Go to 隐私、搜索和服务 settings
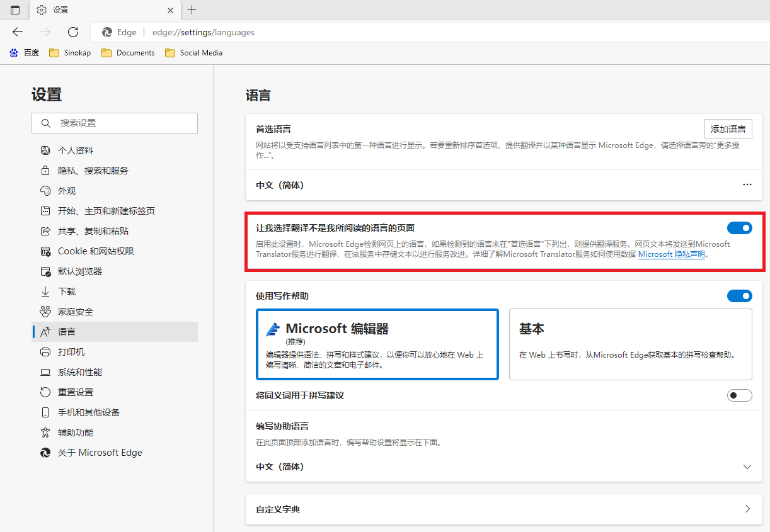 point(93,171)
